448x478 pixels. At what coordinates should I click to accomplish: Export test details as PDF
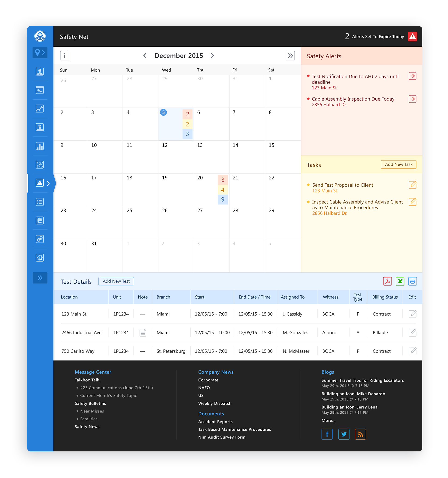point(387,281)
